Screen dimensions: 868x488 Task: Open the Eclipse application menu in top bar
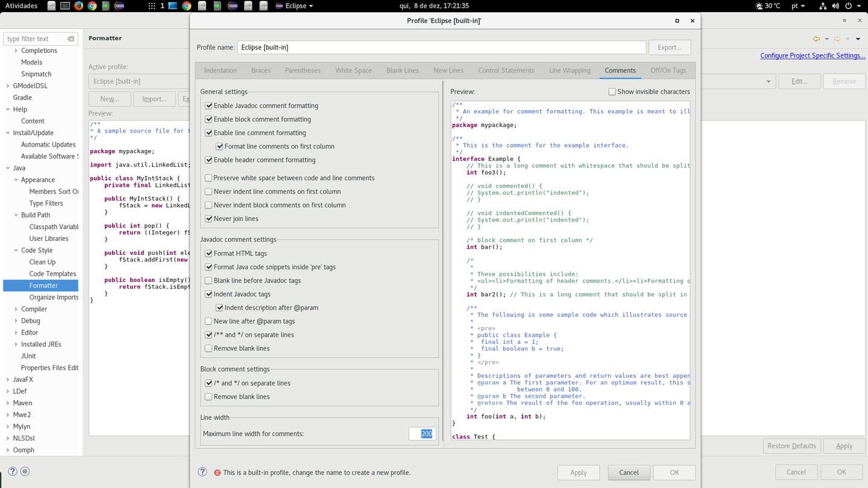(294, 6)
